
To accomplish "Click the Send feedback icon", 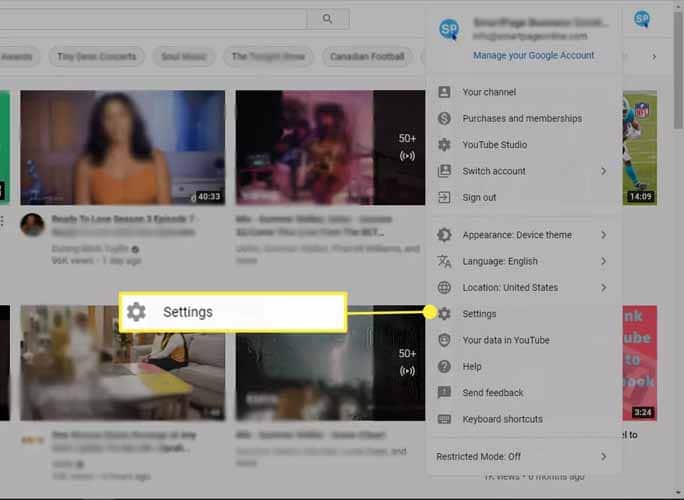I will (x=444, y=393).
